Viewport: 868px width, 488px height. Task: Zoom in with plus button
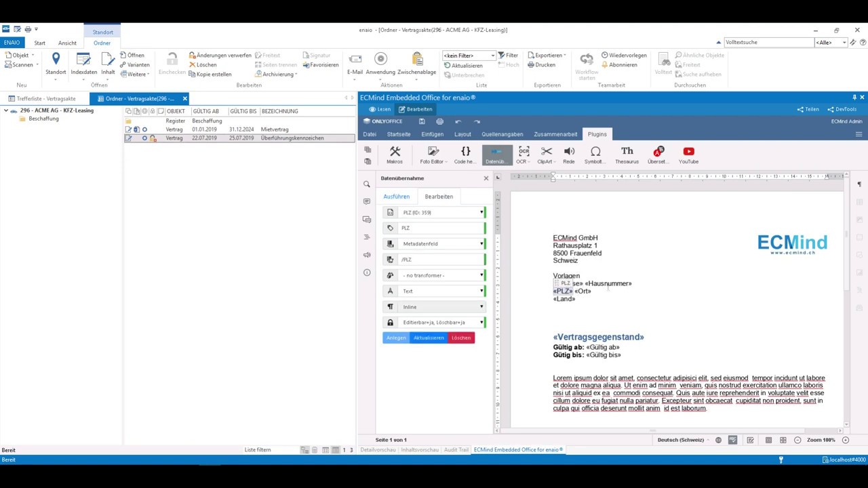point(845,440)
